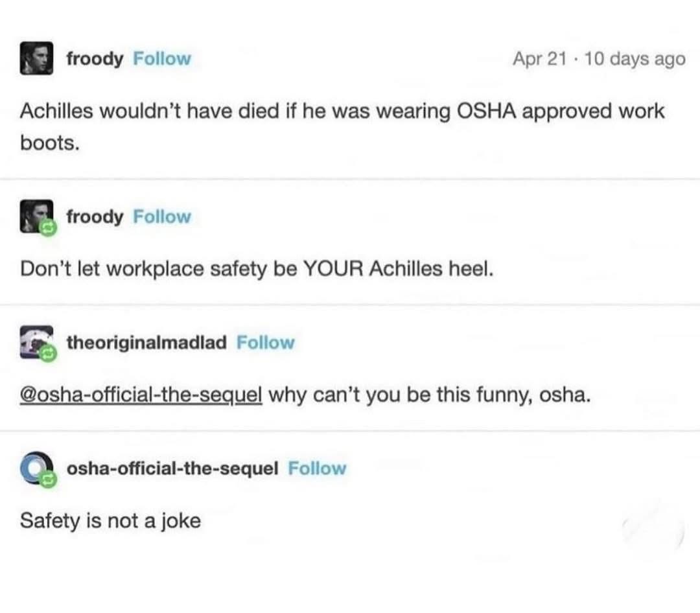
Task: Click the "Safety is not a joke" reply text
Action: (110, 520)
